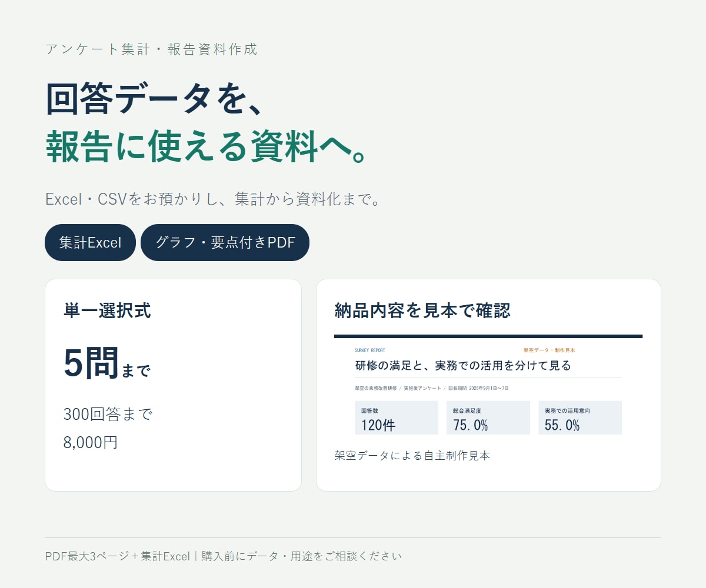Click the headline 回答データを、
Screen dimensions: 706x588
click(155, 99)
